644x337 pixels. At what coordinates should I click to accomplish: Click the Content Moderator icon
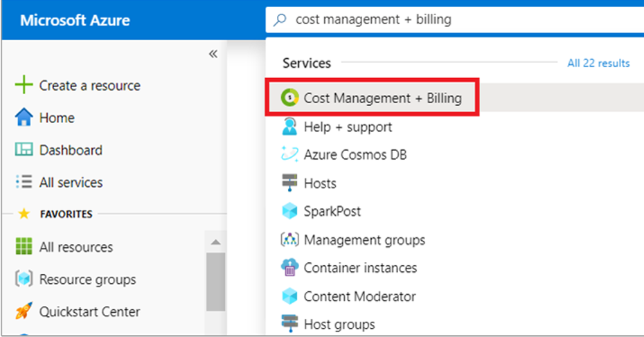click(289, 296)
